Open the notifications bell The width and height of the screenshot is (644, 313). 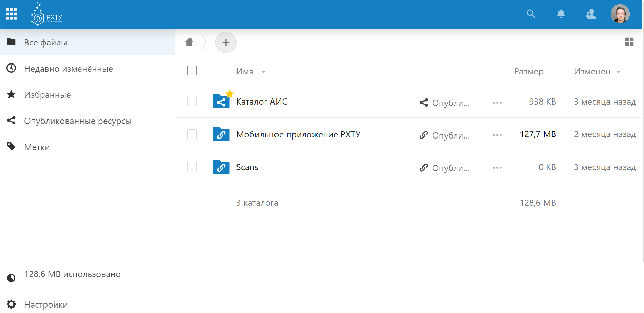coord(561,14)
